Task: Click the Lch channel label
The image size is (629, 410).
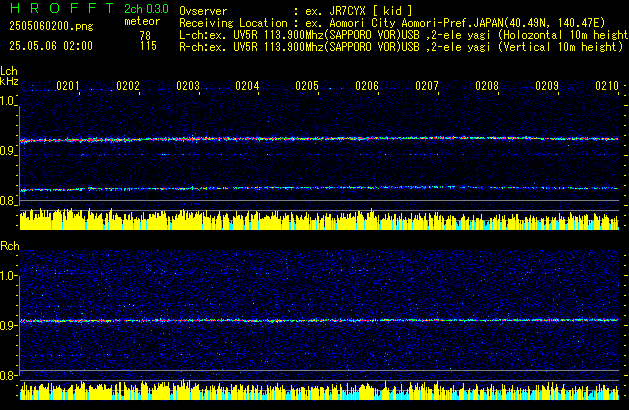Action: click(9, 71)
